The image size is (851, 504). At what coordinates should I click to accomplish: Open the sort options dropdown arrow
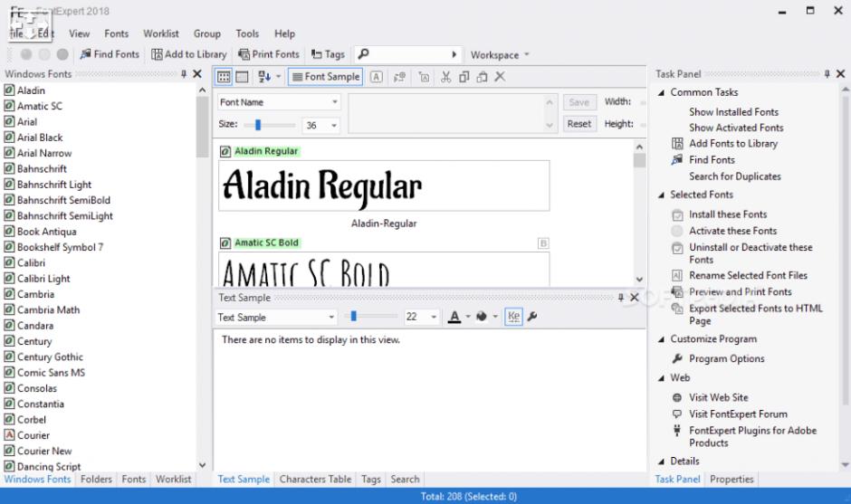click(x=279, y=77)
